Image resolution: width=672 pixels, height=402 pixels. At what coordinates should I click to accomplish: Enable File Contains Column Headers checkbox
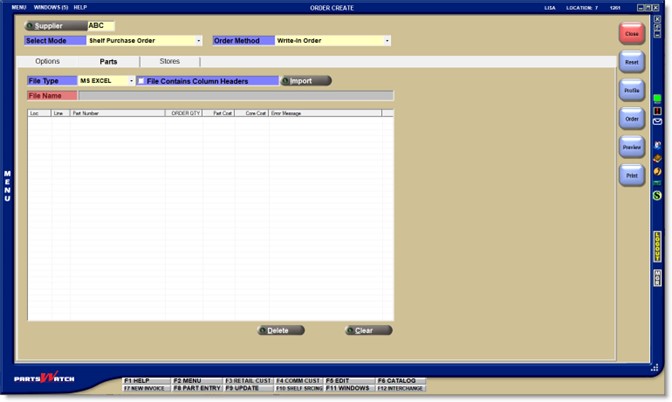coord(141,81)
